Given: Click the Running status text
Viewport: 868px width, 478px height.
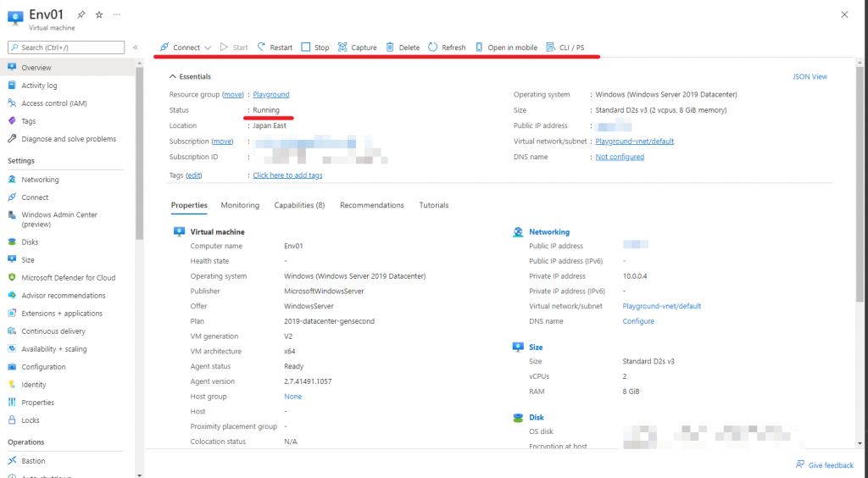Looking at the screenshot, I should coord(266,110).
